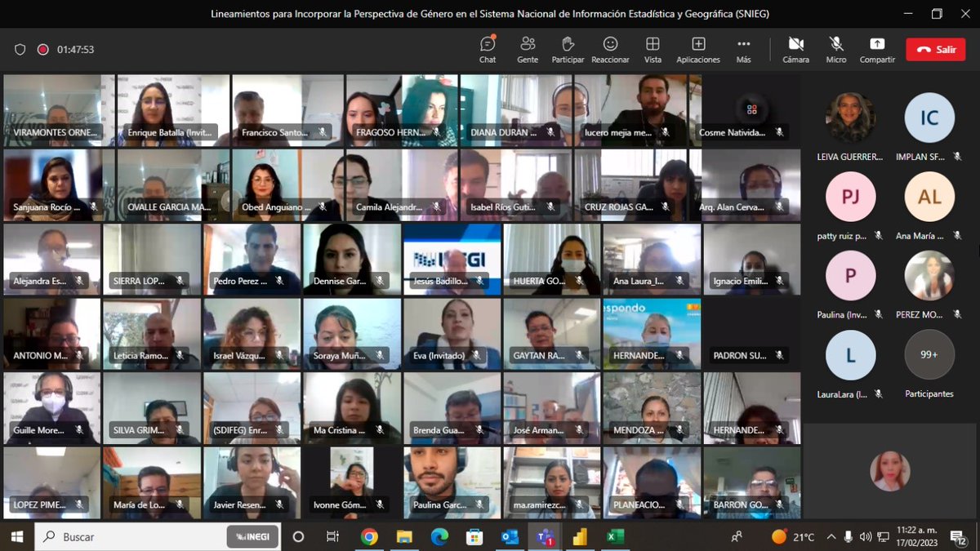Select Jesús Badillo INEGI tile
980x551 pixels.
click(452, 260)
